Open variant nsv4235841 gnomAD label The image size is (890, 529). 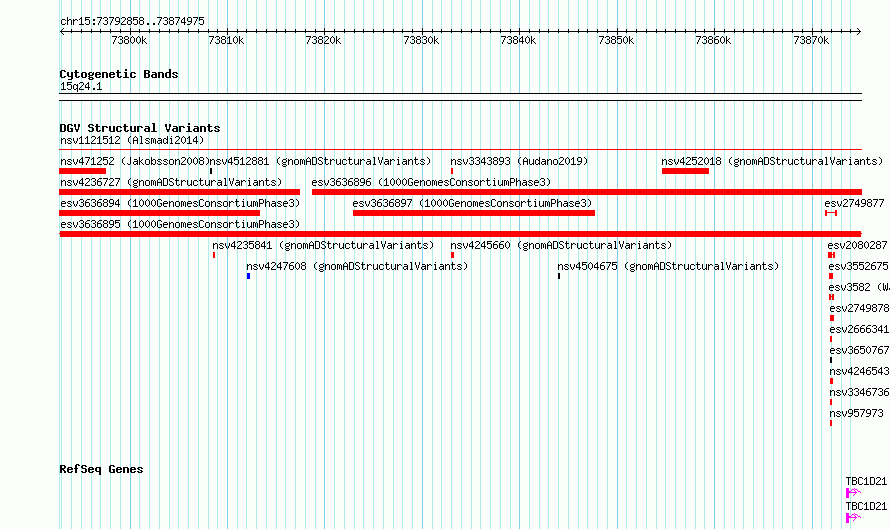pyautogui.click(x=323, y=245)
